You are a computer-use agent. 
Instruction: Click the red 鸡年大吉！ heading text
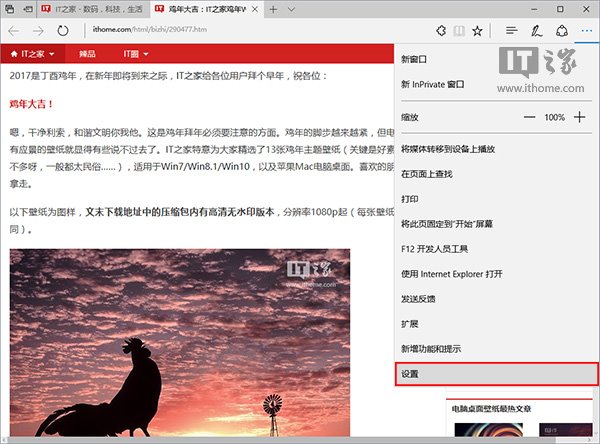click(31, 104)
